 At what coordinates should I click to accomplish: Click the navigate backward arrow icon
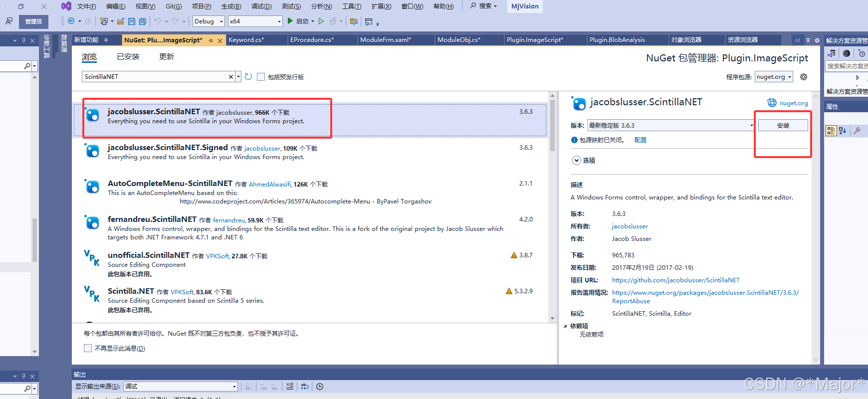[71, 21]
